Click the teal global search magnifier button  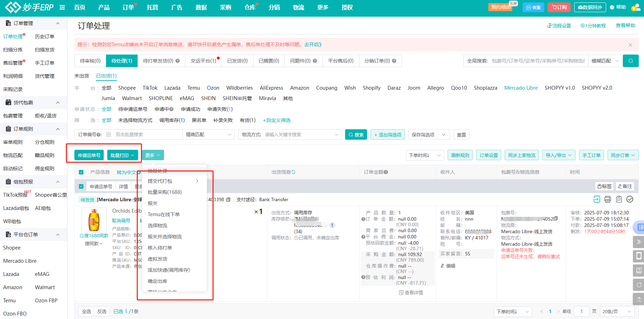pos(630,61)
